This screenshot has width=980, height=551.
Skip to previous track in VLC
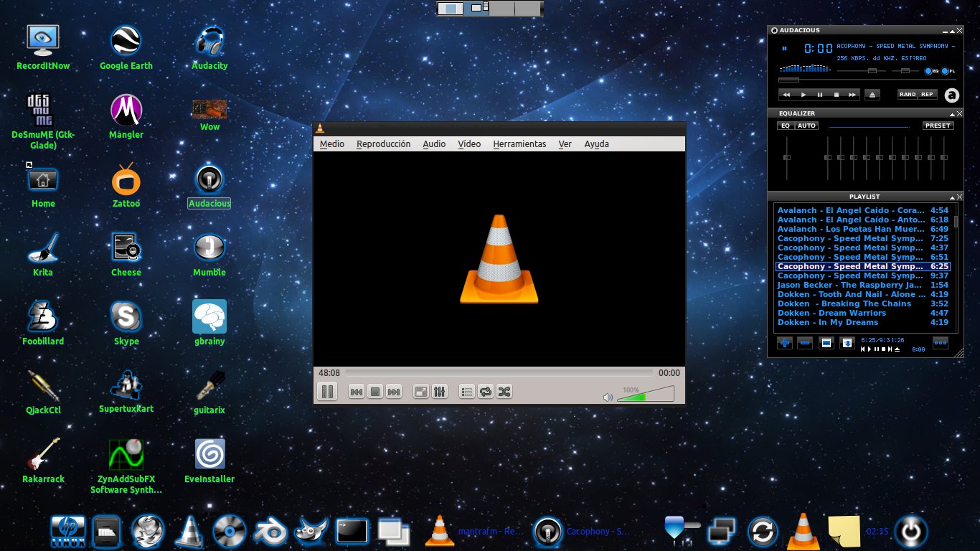coord(356,392)
